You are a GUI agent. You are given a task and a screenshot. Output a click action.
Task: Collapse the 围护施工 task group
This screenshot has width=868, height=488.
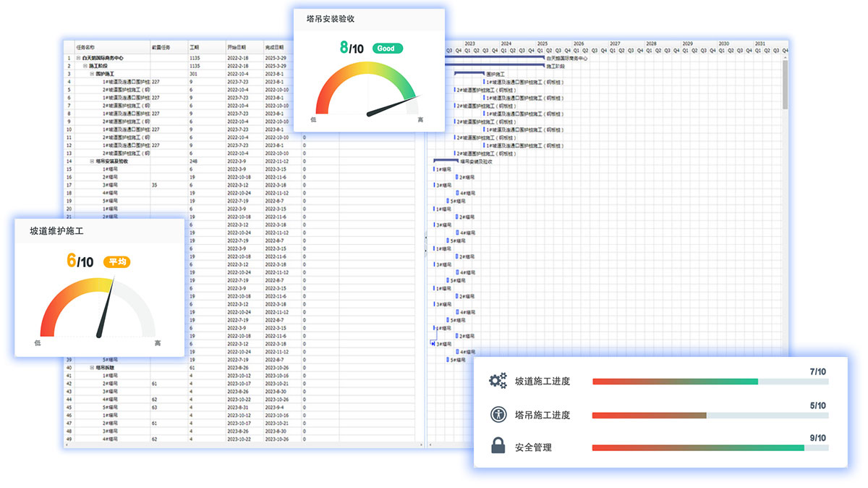coord(91,74)
